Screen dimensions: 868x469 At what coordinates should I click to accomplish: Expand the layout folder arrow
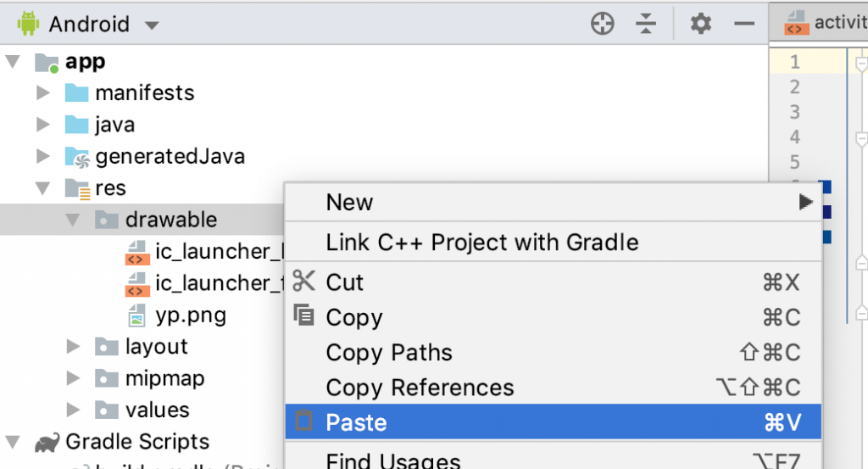tap(75, 347)
